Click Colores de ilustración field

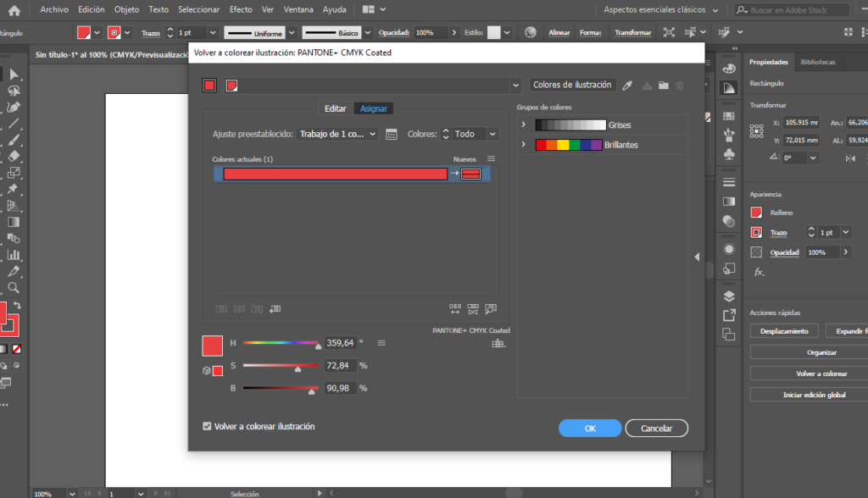572,85
